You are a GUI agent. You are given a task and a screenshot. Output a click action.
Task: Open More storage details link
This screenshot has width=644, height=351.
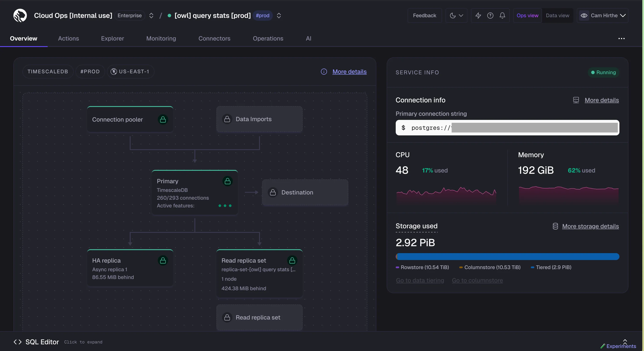[x=590, y=226]
